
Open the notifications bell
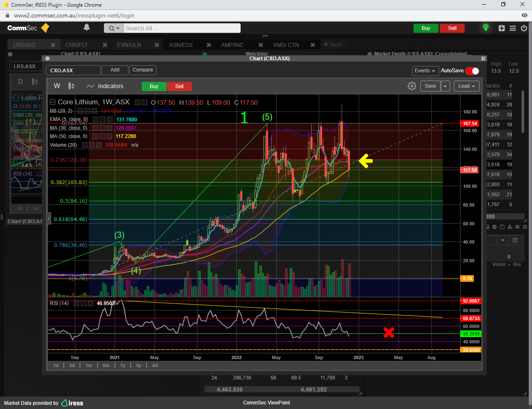[x=86, y=27]
